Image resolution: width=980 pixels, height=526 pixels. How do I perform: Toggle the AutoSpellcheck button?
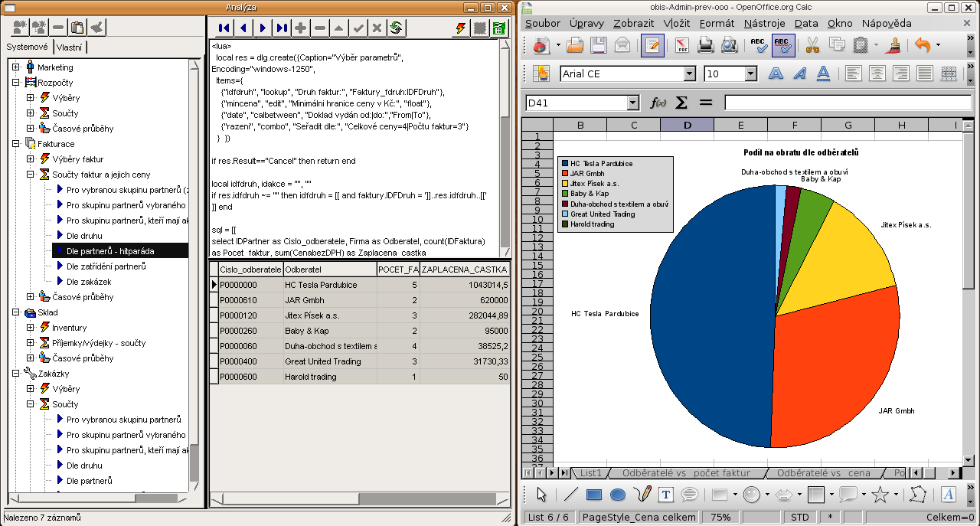pyautogui.click(x=782, y=45)
